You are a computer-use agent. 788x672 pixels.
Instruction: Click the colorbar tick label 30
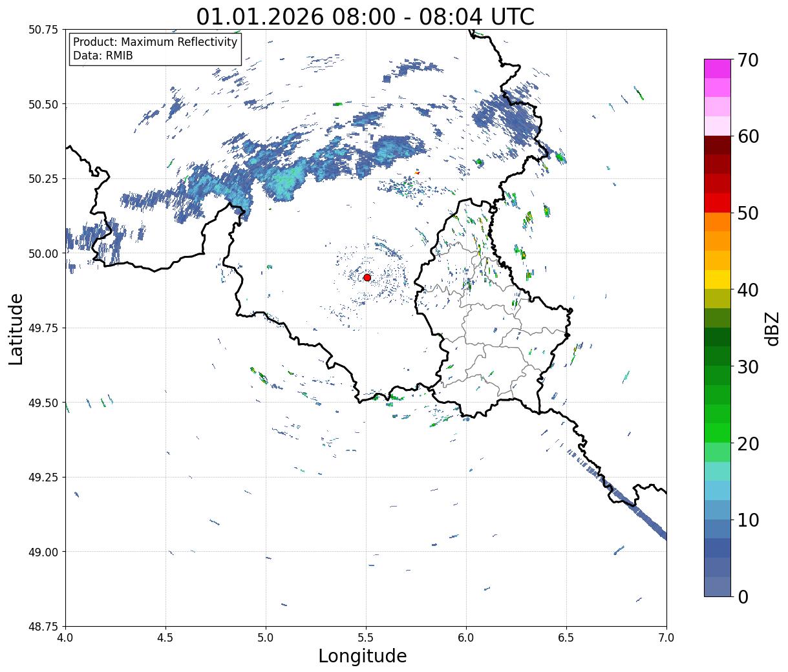(x=748, y=367)
